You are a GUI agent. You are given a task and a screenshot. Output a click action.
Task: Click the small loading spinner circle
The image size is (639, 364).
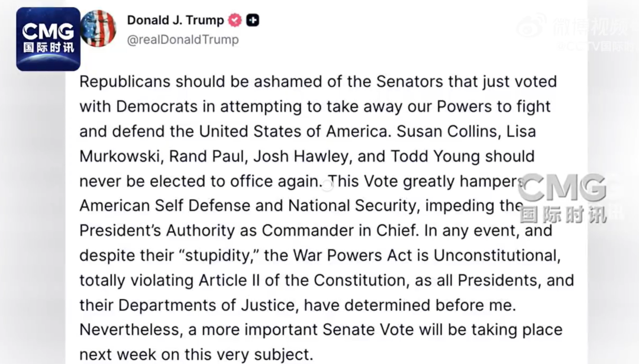point(327,187)
